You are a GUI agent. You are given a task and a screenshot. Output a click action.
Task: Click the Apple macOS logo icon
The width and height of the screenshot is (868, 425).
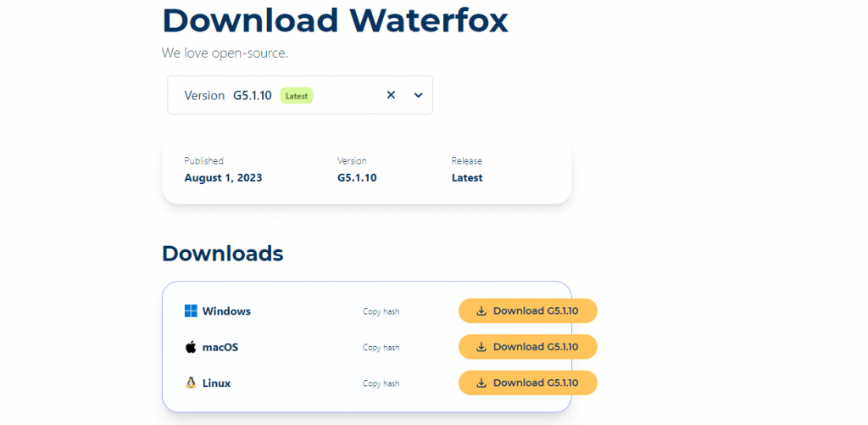pyautogui.click(x=191, y=347)
